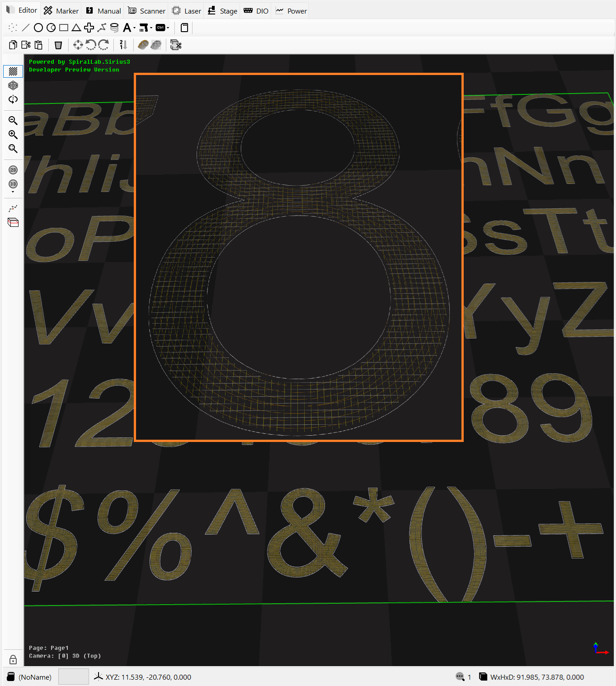The height and width of the screenshot is (686, 616).
Task: Click the empty box beside (NoName)
Action: pos(74,677)
